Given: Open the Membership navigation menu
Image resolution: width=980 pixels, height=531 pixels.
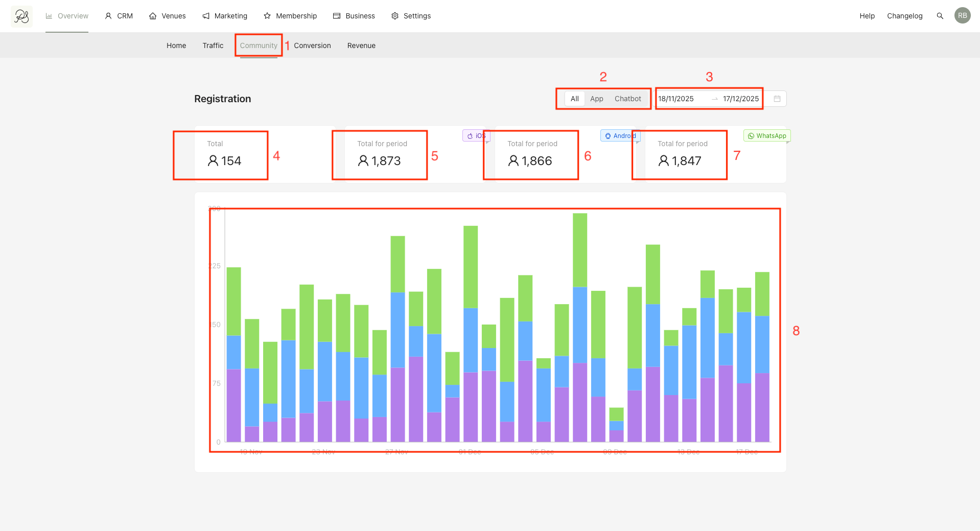Looking at the screenshot, I should (x=290, y=16).
